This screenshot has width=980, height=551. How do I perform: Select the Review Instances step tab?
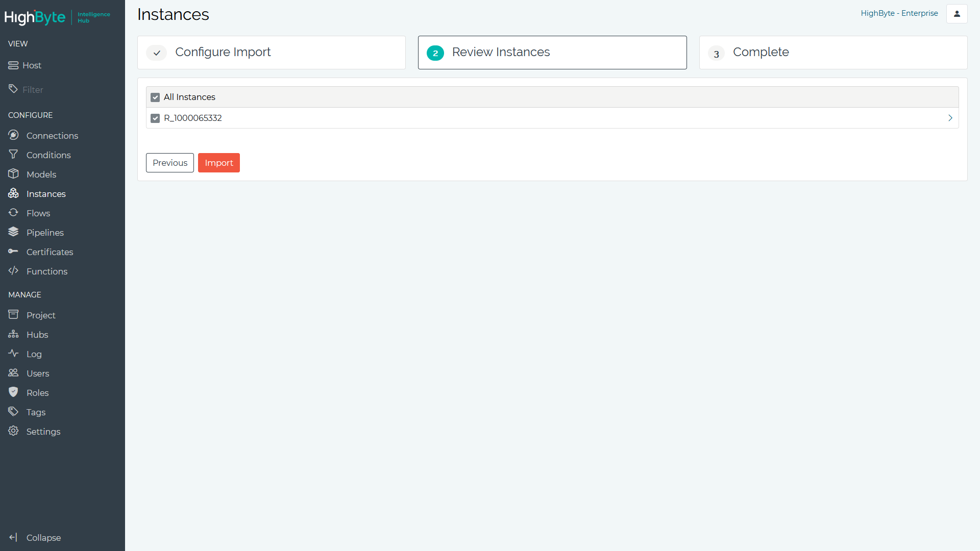[552, 53]
